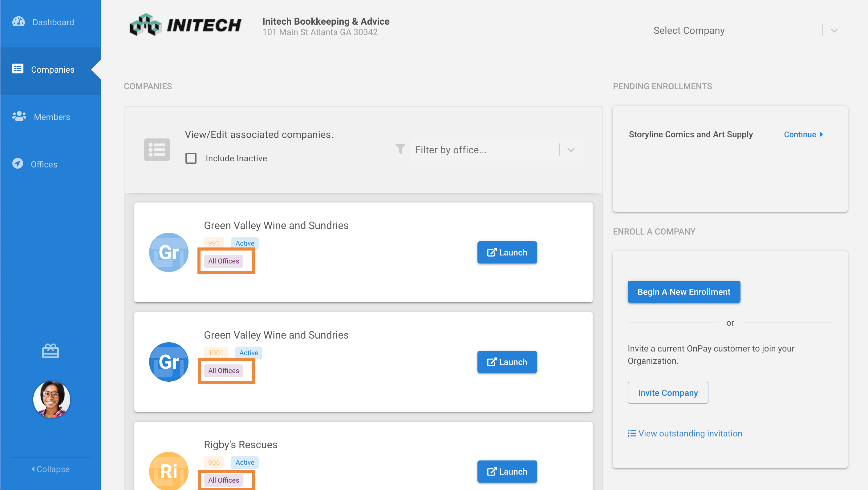Launch Rigby's Rescues company

coord(507,472)
